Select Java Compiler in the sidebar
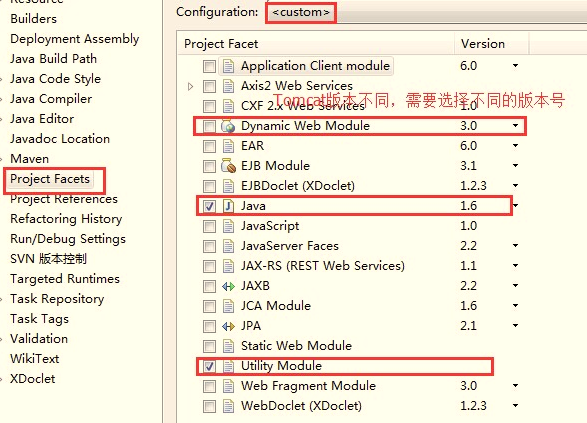This screenshot has height=423, width=587. pos(51,99)
